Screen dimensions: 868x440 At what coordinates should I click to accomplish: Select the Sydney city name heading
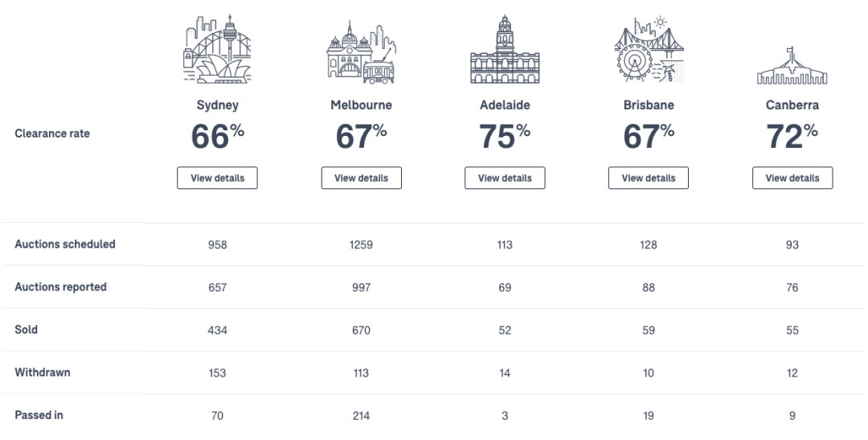click(218, 105)
